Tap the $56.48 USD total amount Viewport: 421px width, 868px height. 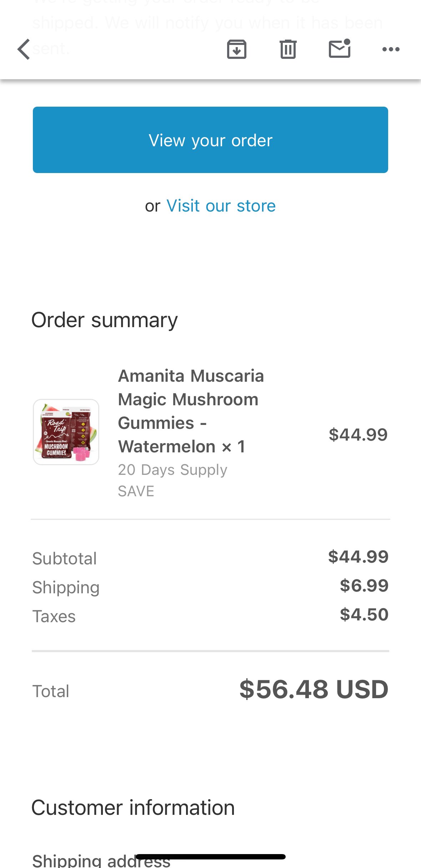pos(314,689)
